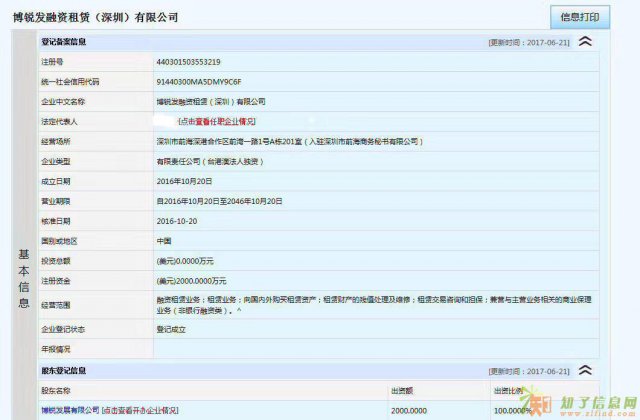
Task: Collapse the 股东登记信息 section chevron
Action: tap(585, 372)
